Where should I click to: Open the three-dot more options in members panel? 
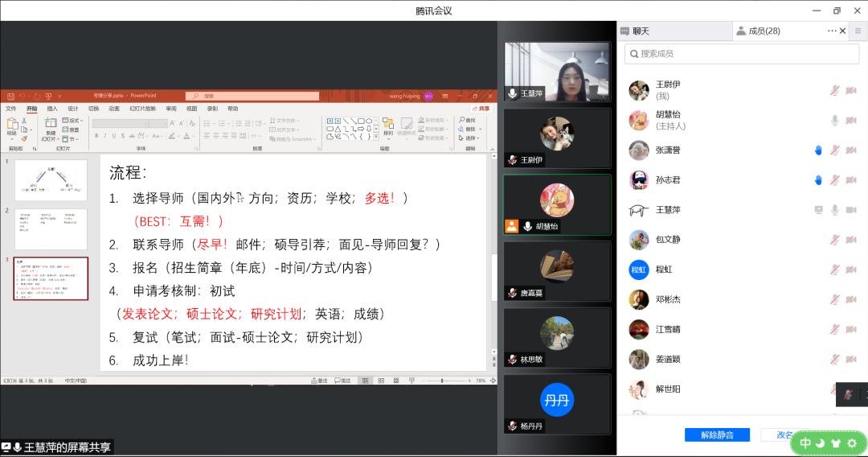pyautogui.click(x=832, y=31)
